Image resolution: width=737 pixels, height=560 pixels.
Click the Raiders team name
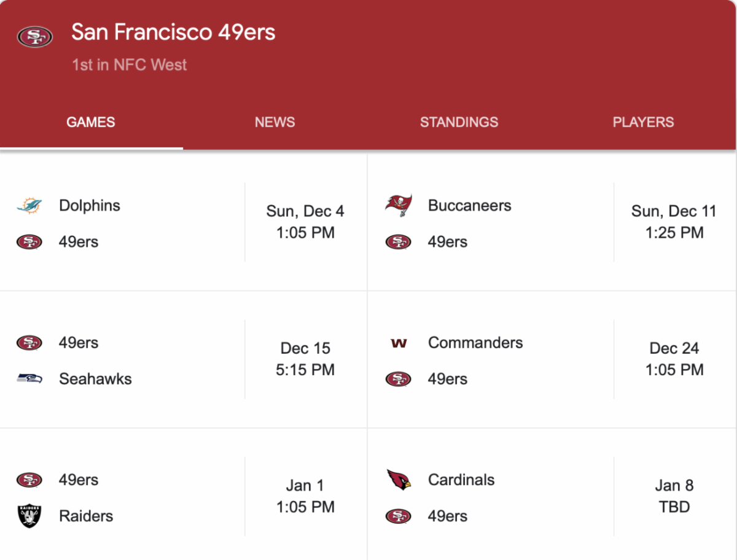86,516
